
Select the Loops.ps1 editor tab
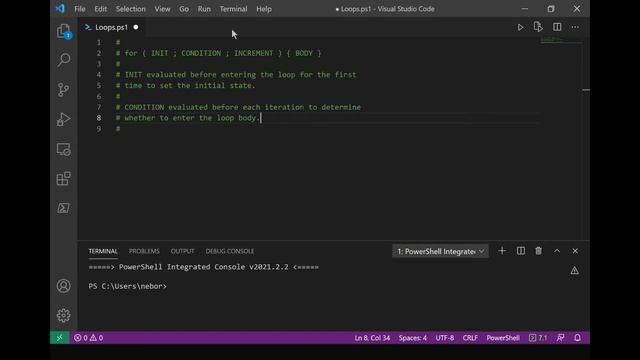111,27
